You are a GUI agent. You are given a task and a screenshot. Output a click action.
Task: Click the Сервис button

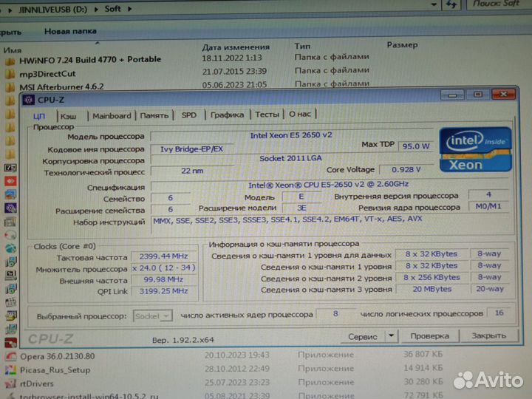tap(362, 336)
